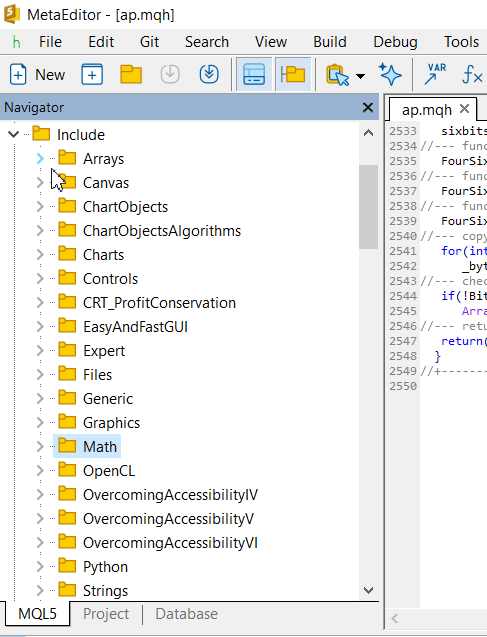Image resolution: width=487 pixels, height=637 pixels.
Task: Click the new tab window icon
Action: pos(92,75)
